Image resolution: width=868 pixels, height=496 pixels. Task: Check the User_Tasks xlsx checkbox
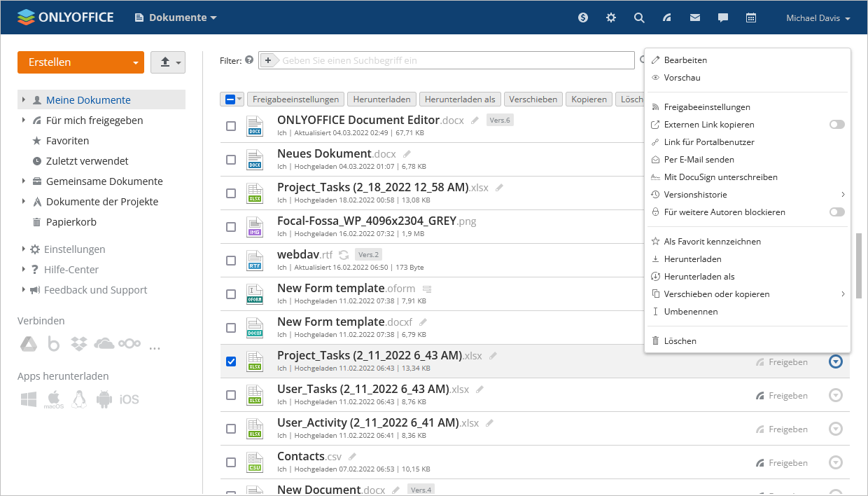click(x=231, y=395)
